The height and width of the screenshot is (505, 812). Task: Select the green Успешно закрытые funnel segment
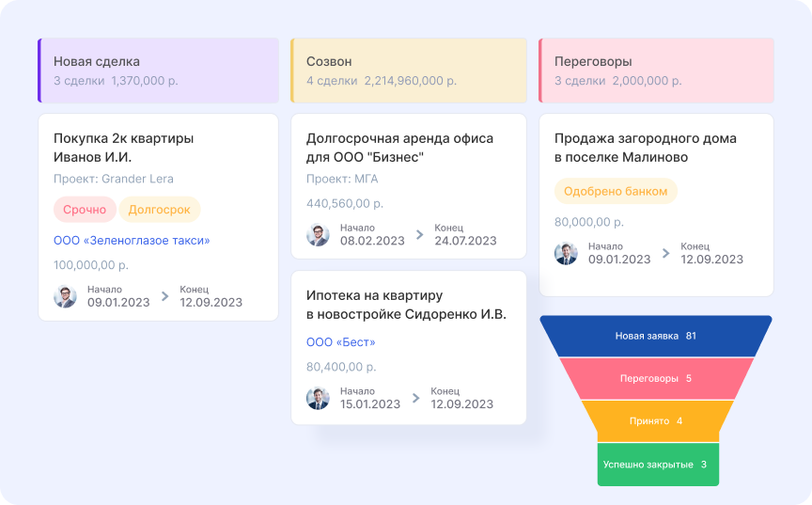656,465
